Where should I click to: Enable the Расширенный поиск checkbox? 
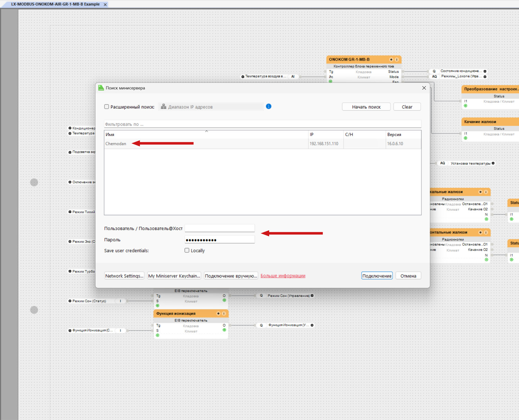(107, 107)
